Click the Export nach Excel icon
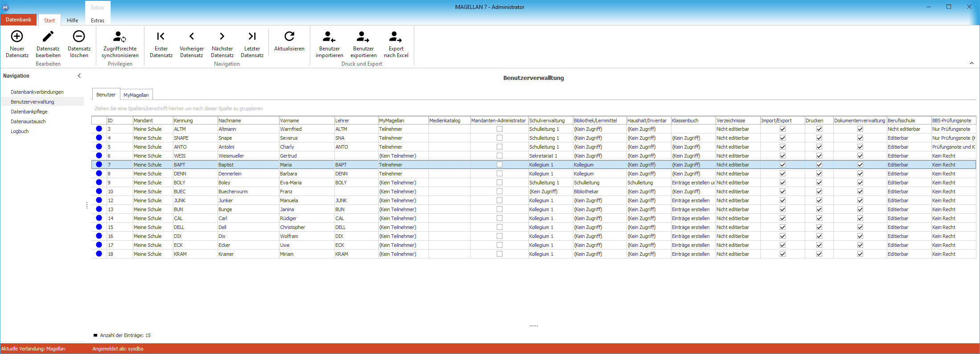The width and height of the screenshot is (980, 354). coord(395,37)
